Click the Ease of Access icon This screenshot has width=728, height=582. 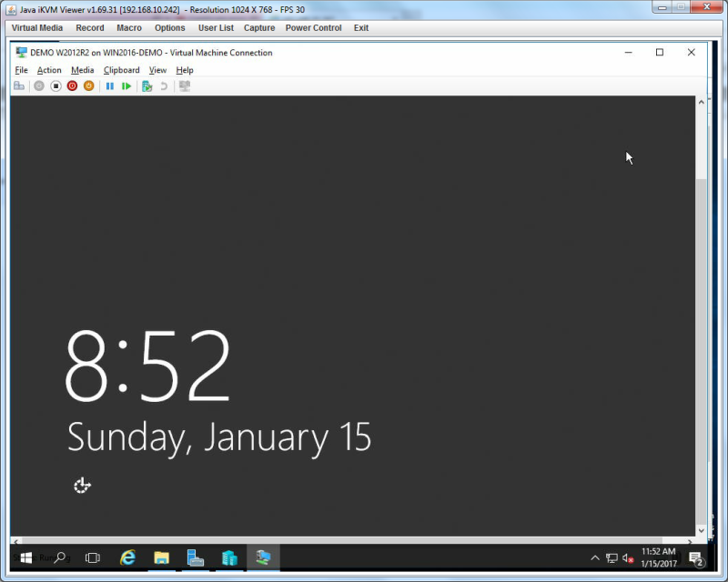82,486
